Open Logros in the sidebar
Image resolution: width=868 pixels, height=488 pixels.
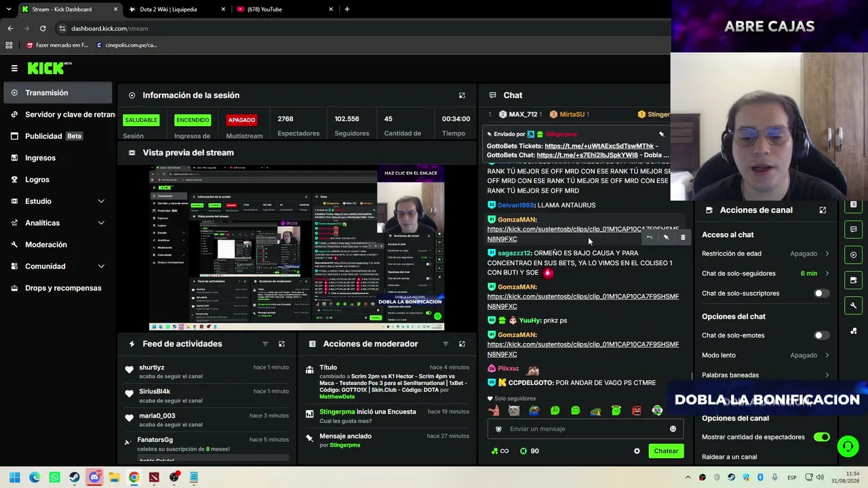point(58,180)
